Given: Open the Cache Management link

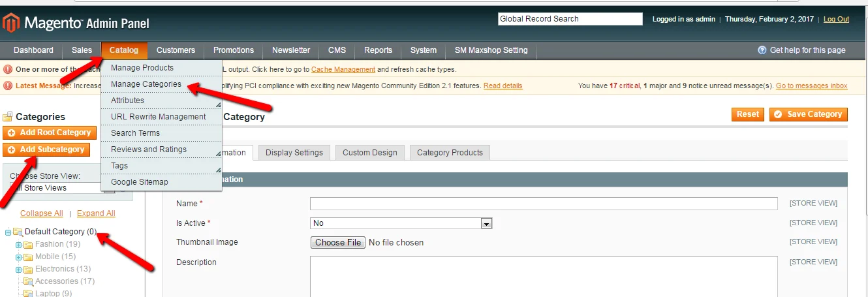Looking at the screenshot, I should pyautogui.click(x=343, y=69).
